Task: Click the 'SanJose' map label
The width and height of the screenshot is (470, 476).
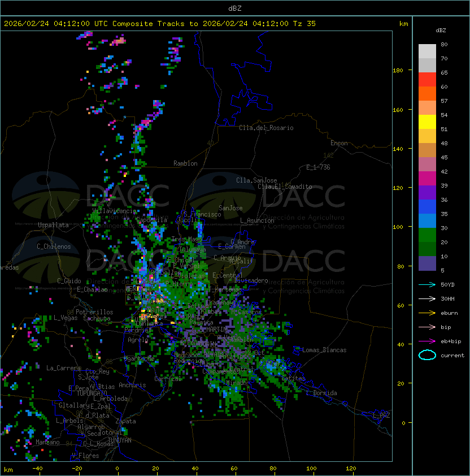Action: point(230,208)
